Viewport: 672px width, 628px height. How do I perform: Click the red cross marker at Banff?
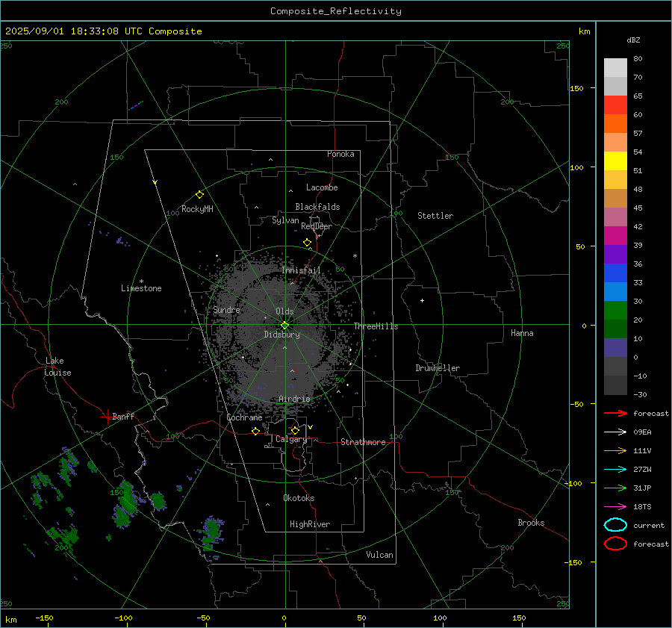point(107,416)
